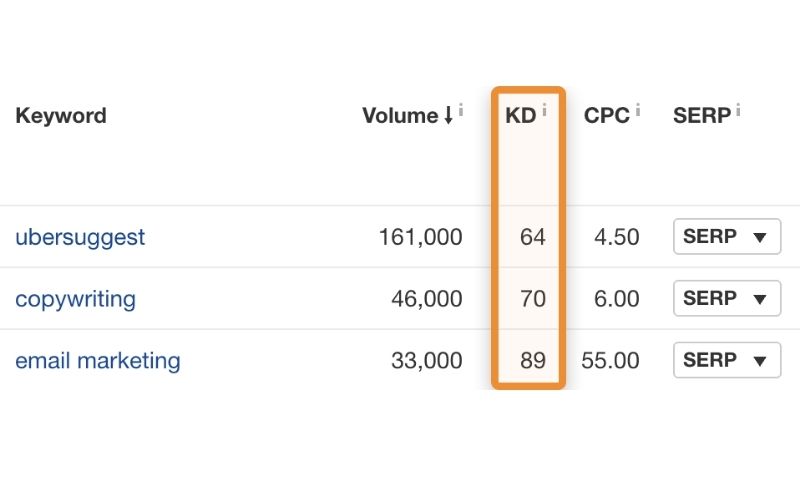Screen dimensions: 800x500
Task: Open SERP dropdown for email marketing
Action: click(727, 360)
